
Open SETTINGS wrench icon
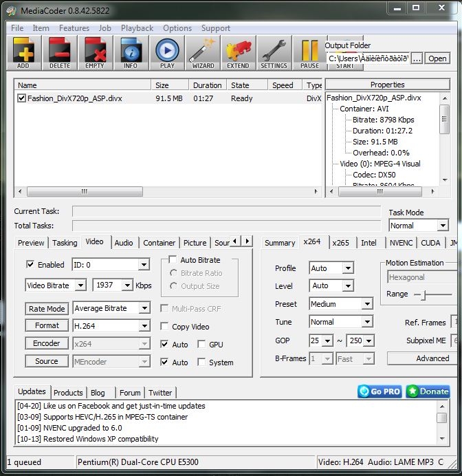point(274,53)
